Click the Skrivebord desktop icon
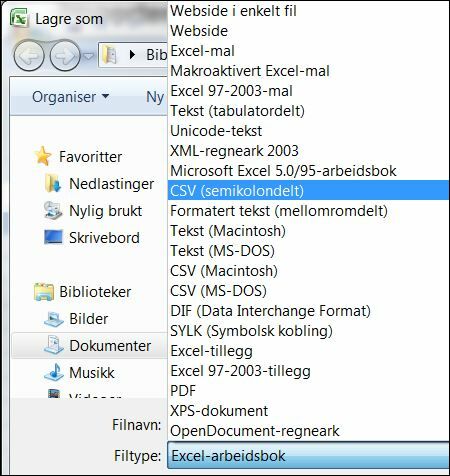Screen dimensions: 450x476 [53, 237]
